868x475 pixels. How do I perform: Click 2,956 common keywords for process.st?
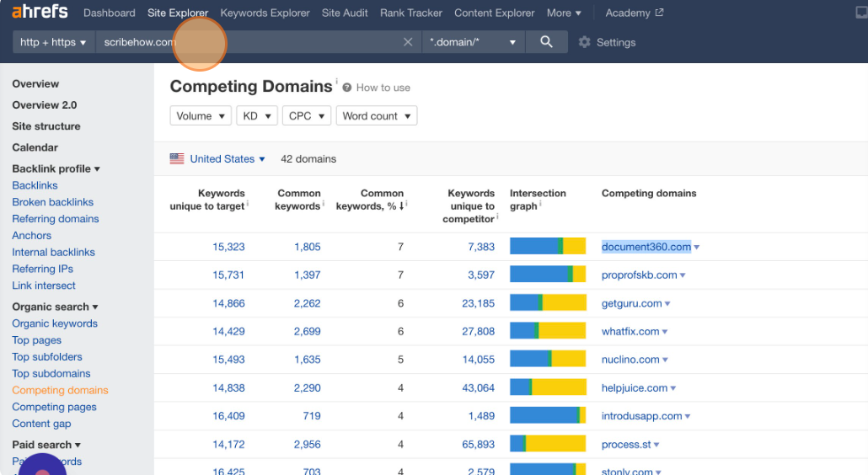(308, 445)
